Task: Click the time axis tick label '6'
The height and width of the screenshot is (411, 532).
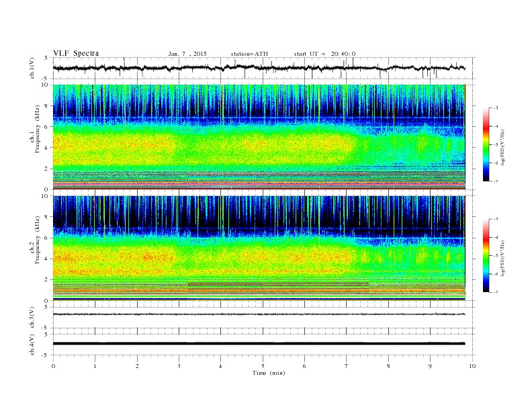Action: [304, 366]
